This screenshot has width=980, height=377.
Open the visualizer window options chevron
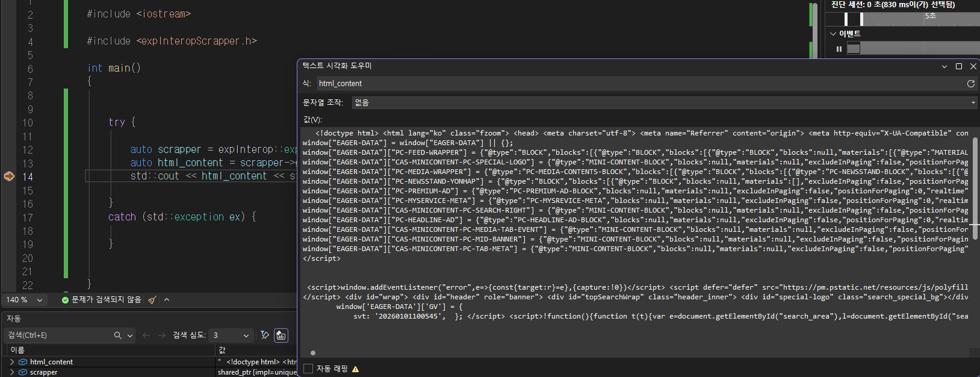[944, 66]
